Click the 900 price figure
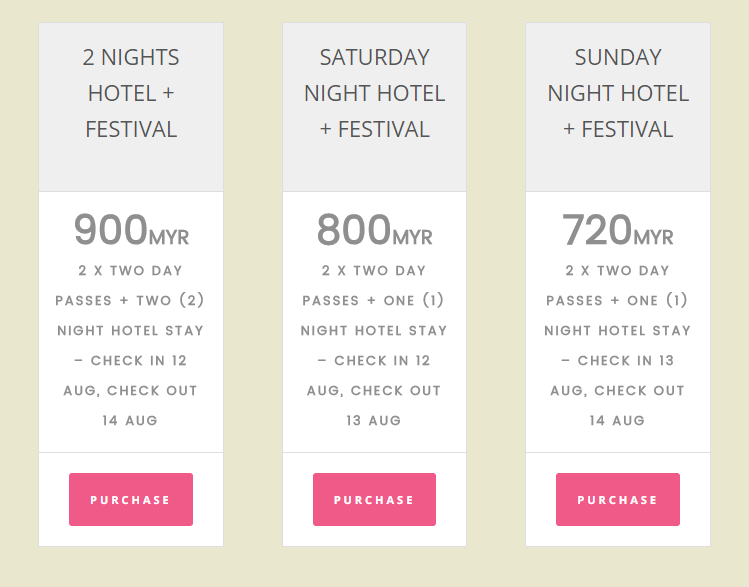 (x=111, y=230)
